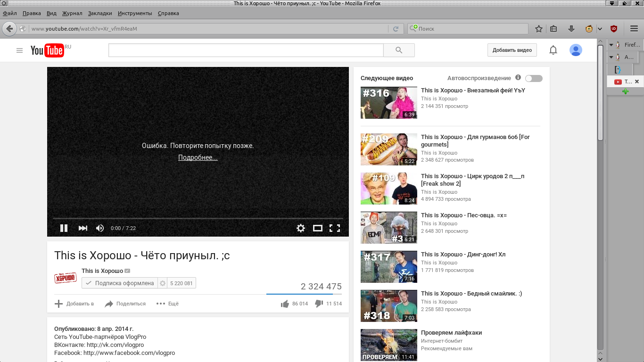The width and height of the screenshot is (644, 362).
Task: Open the Проверяем лайфхаки thumbnail
Action: pyautogui.click(x=389, y=345)
